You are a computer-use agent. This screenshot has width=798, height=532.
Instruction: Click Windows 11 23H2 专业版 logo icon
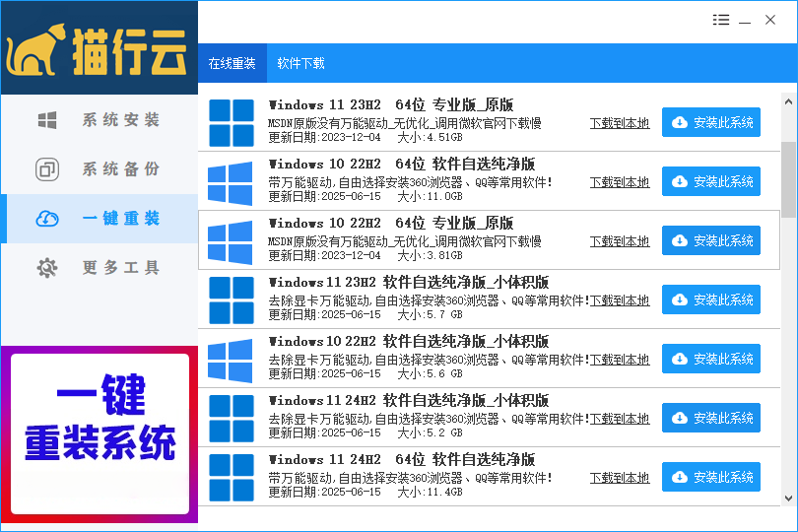tap(232, 122)
